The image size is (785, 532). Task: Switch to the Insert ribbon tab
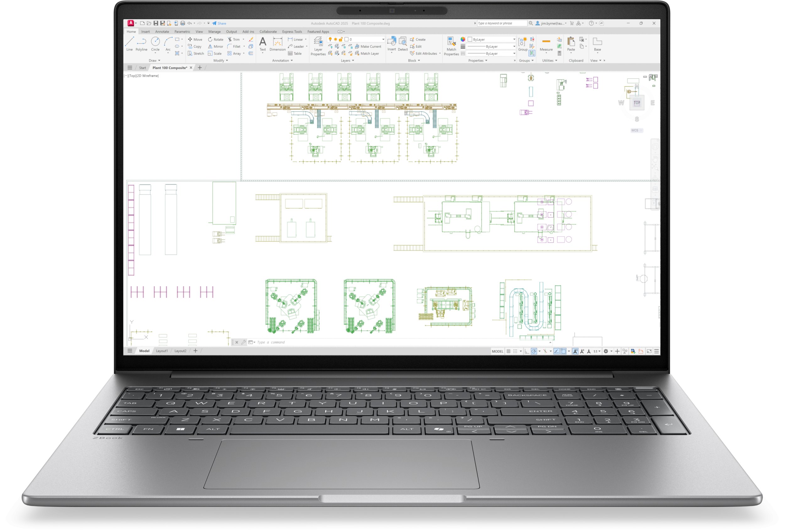click(x=145, y=31)
